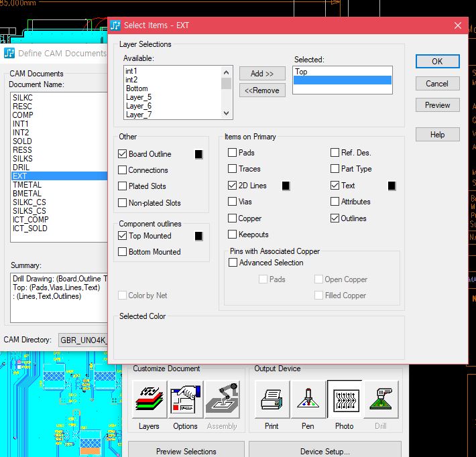Viewport: 476px width, 457px height.
Task: Toggle the Top Mounted component outlines checkbox
Action: point(123,236)
